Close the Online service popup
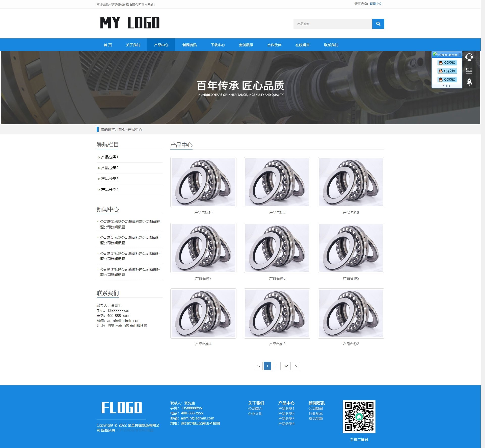This screenshot has height=448, width=485. tap(460, 55)
